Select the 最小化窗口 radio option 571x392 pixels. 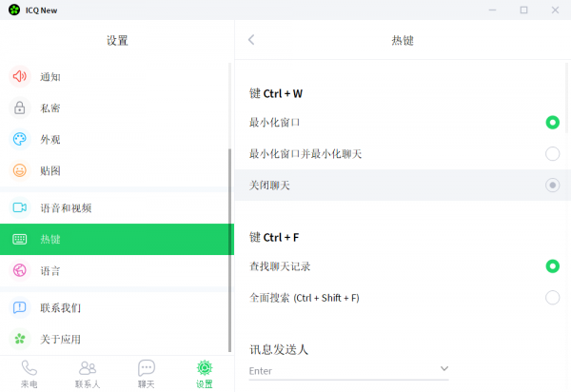click(x=552, y=123)
